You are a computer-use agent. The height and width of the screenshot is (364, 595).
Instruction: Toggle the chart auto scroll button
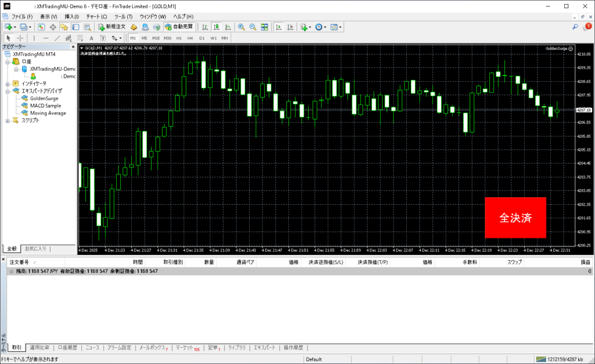click(279, 27)
